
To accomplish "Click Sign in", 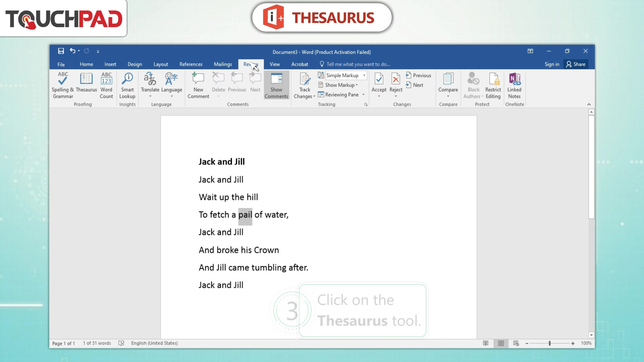I will tap(552, 64).
